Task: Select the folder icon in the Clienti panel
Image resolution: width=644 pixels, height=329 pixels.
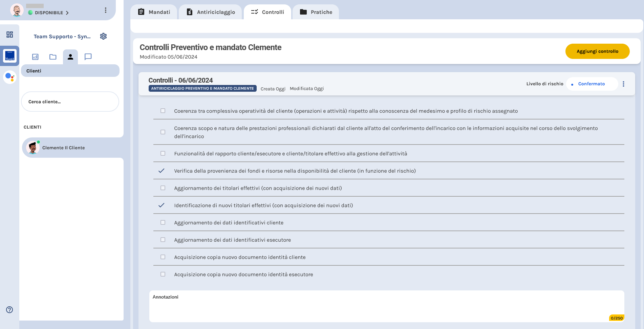Action: pyautogui.click(x=53, y=57)
